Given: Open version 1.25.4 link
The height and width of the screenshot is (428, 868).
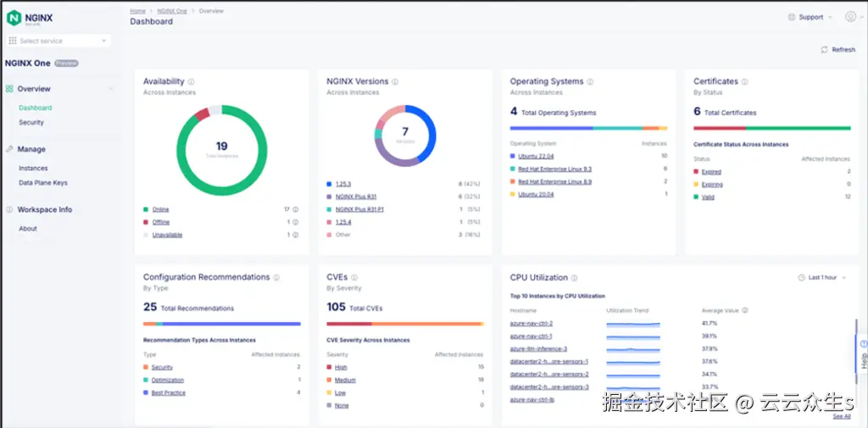Looking at the screenshot, I should tap(343, 222).
